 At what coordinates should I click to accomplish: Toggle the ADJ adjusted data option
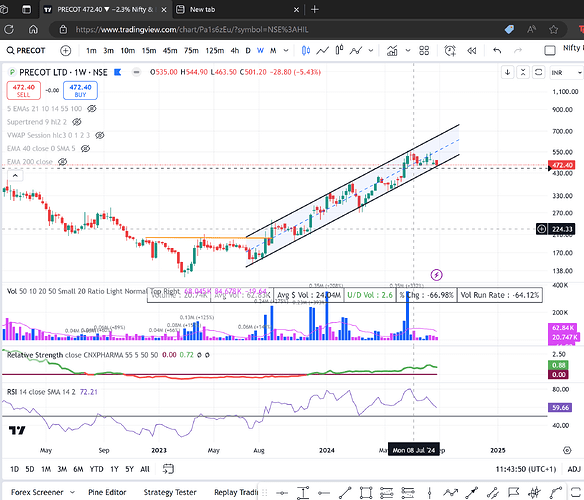(574, 469)
